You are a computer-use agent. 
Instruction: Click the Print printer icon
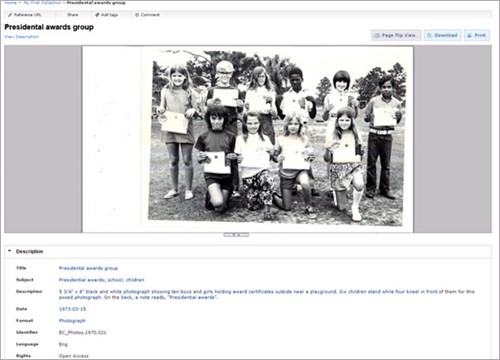click(470, 35)
